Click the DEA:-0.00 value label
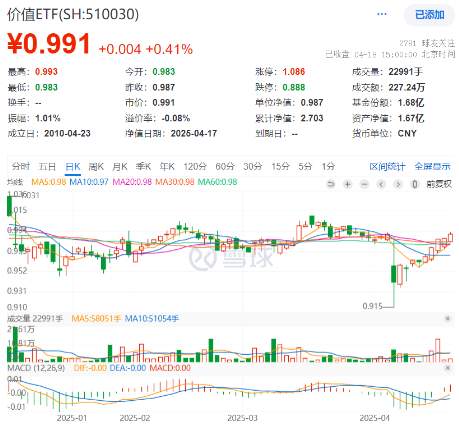459x428 pixels. (128, 368)
